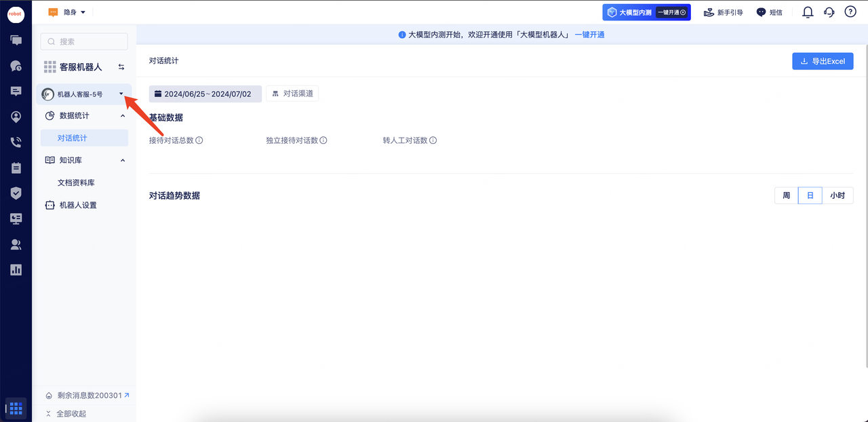Open the contacts people sidebar icon
The height and width of the screenshot is (422, 868).
(x=16, y=244)
